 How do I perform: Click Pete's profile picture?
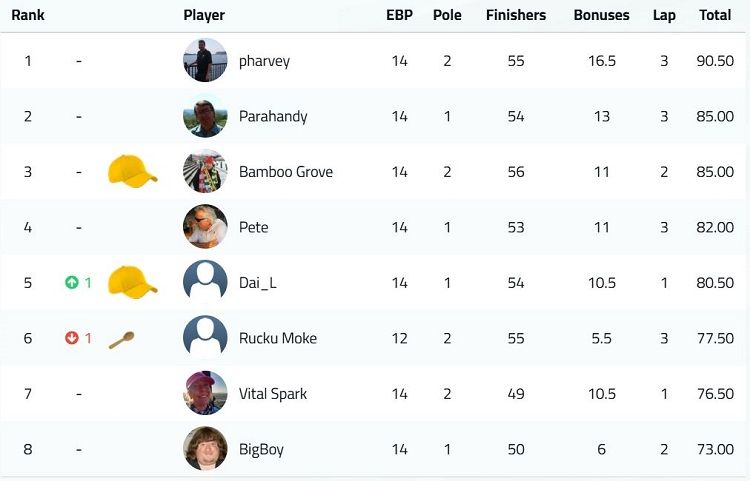(205, 227)
